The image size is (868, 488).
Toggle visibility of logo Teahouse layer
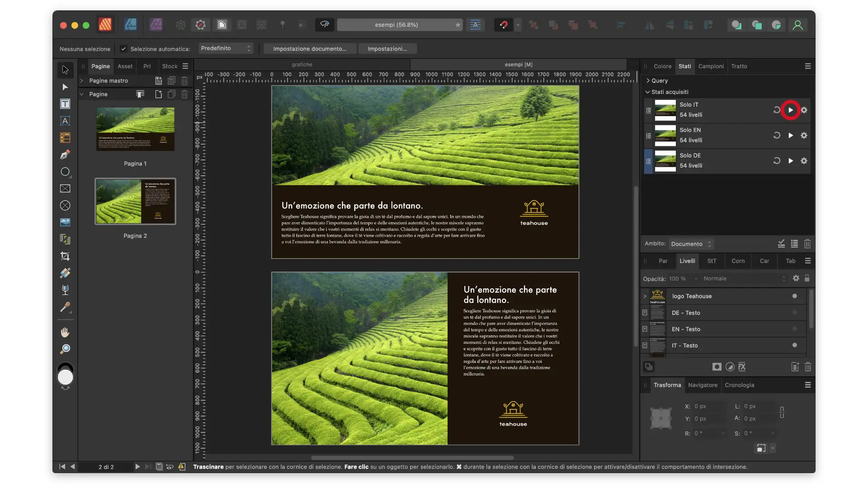point(794,296)
